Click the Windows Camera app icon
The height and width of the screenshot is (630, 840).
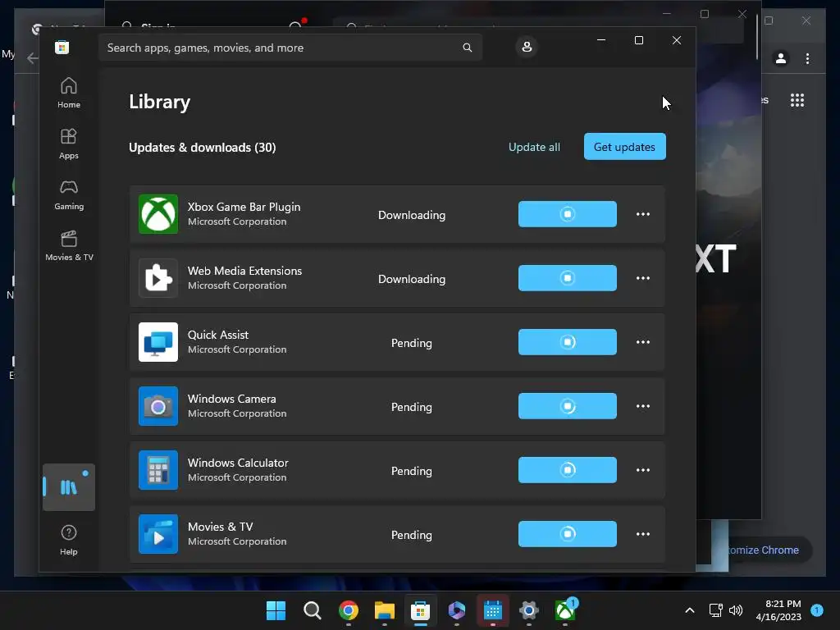pyautogui.click(x=158, y=406)
